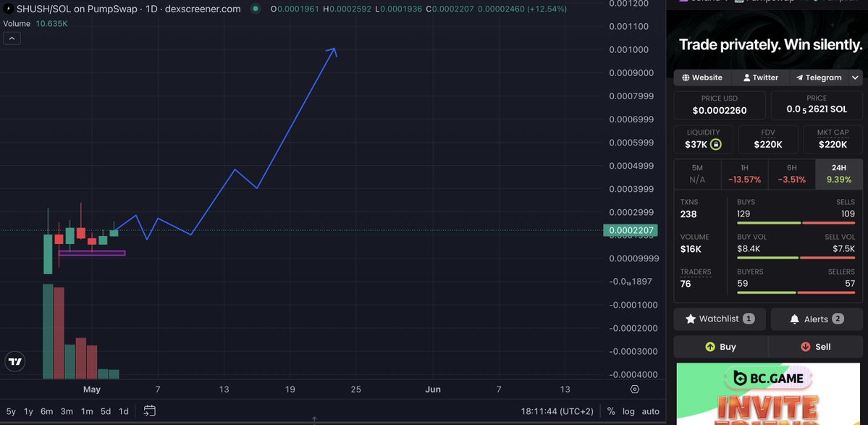
Task: Open the timezone clock 18:11:44 (UTC+2)
Action: [557, 411]
